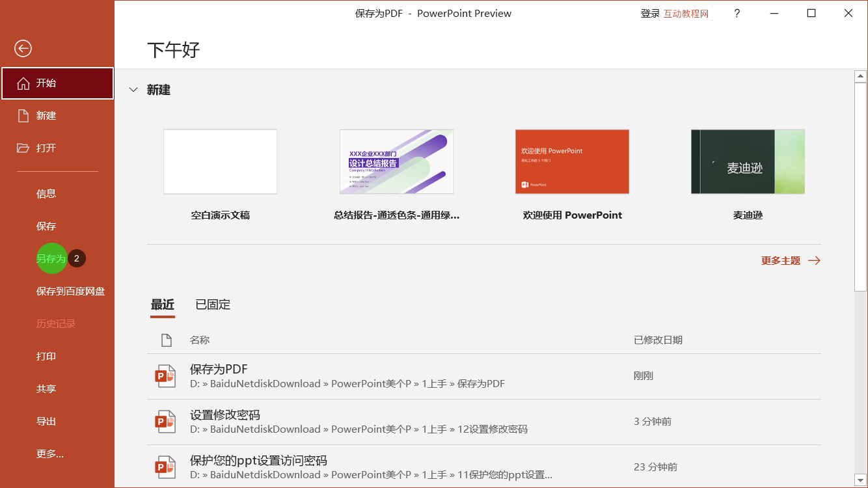Click the PowerPoint file icon for 保存为PDF
Screen dimensions: 868x488
click(165, 376)
